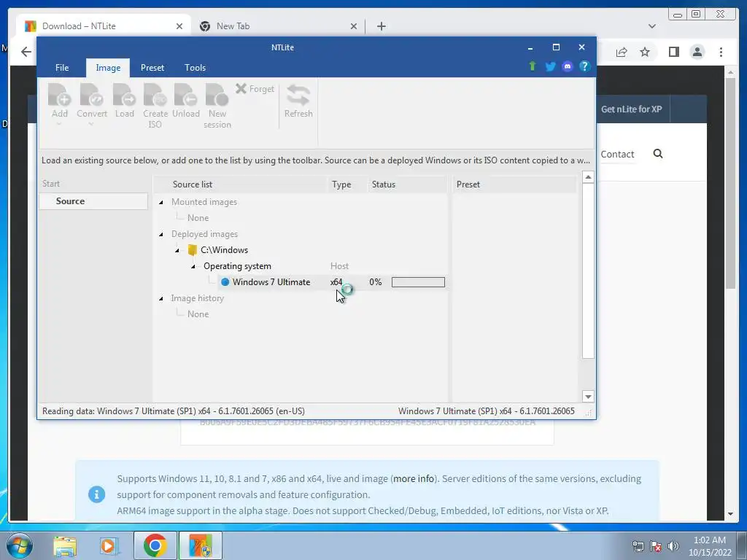The height and width of the screenshot is (560, 747).
Task: Open the more info link on the webpage
Action: (414, 478)
